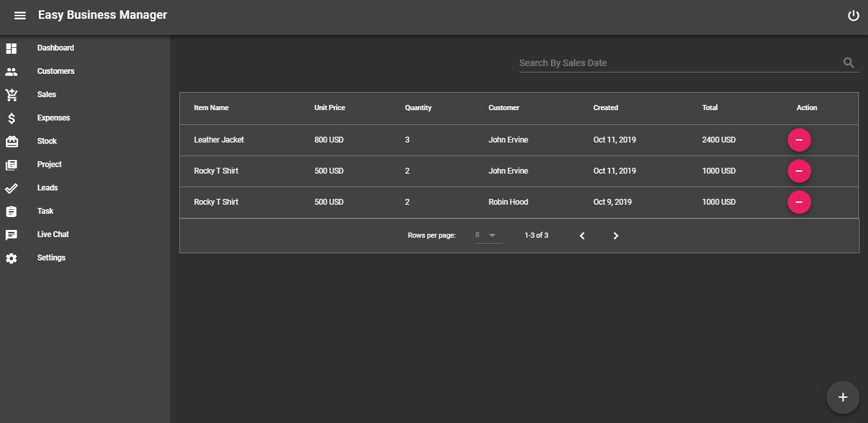Click the previous page left chevron

(582, 235)
